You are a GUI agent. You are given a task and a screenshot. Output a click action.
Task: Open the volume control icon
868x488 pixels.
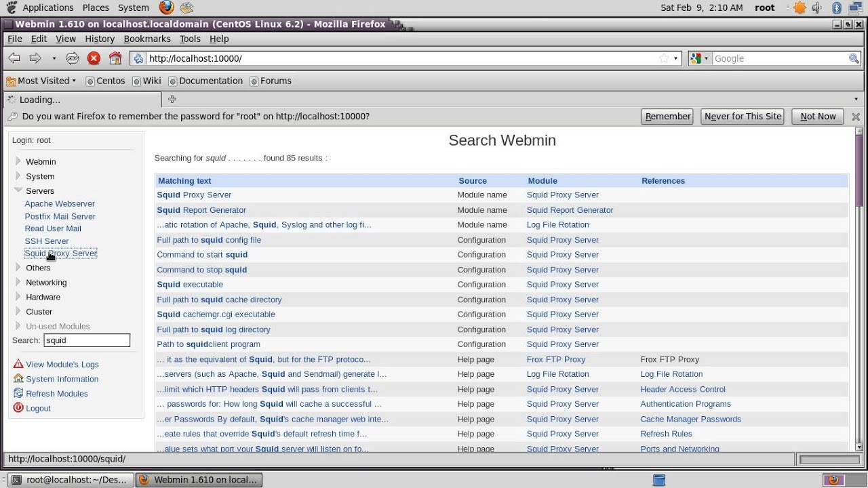pos(817,7)
